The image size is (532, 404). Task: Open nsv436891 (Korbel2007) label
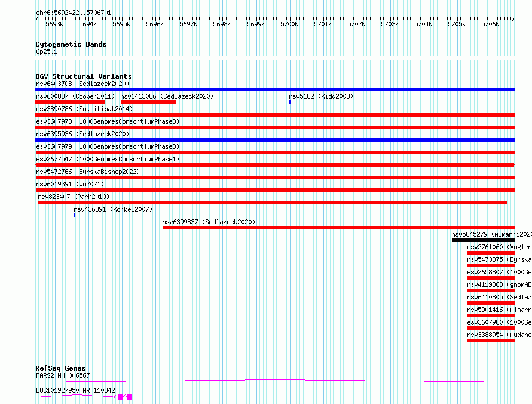coord(113,209)
